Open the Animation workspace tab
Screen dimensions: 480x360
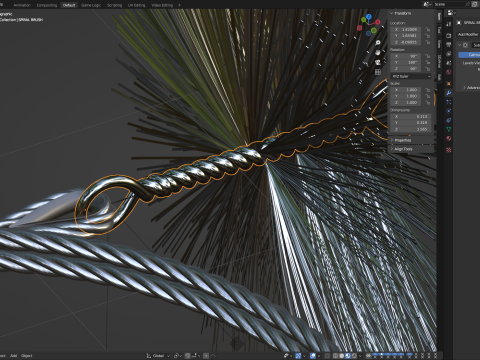pyautogui.click(x=22, y=5)
